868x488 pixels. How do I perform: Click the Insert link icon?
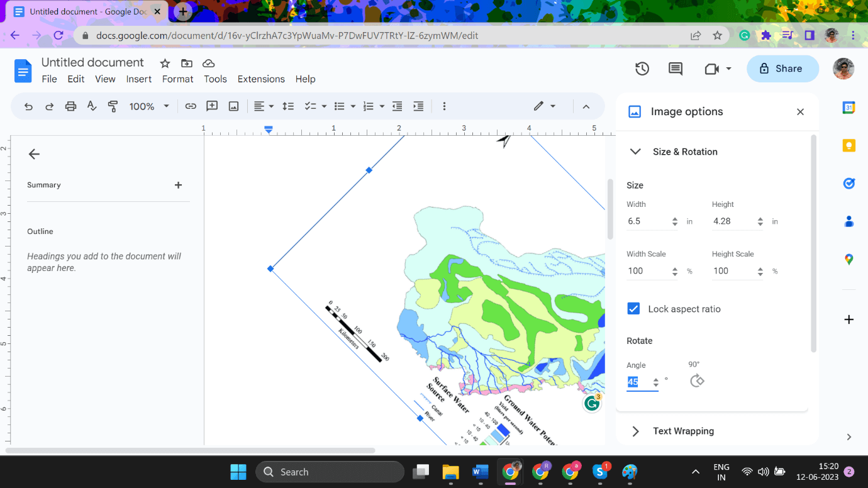tap(191, 106)
